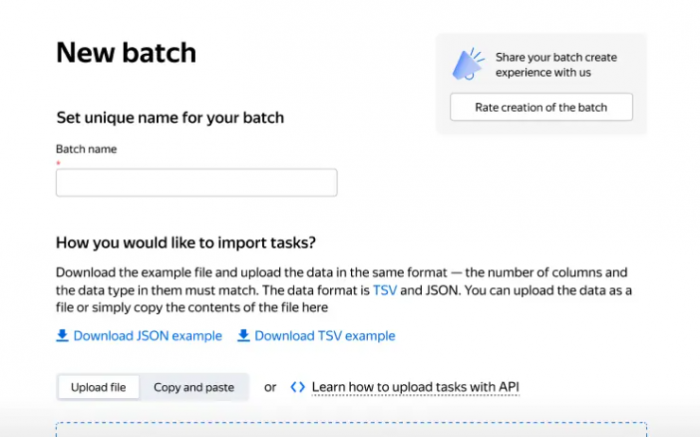Click the import instructions paragraph text
The width and height of the screenshot is (700, 437).
click(x=344, y=290)
